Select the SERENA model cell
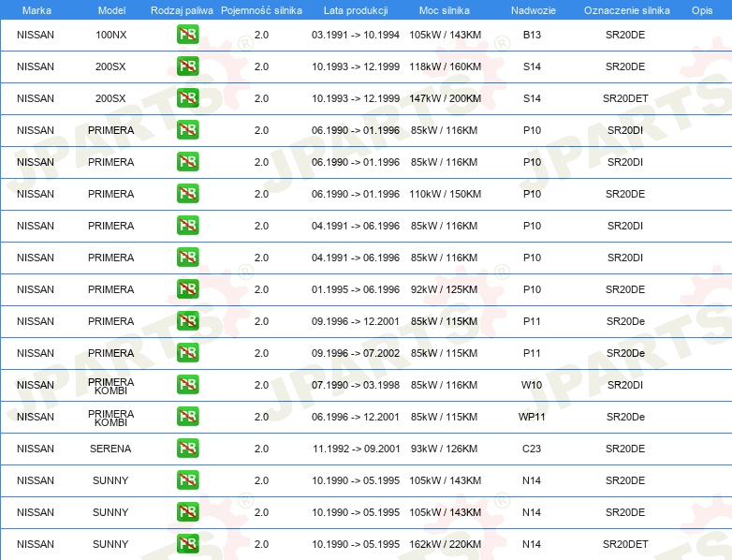Viewport: 732px width, 560px height. coord(110,449)
